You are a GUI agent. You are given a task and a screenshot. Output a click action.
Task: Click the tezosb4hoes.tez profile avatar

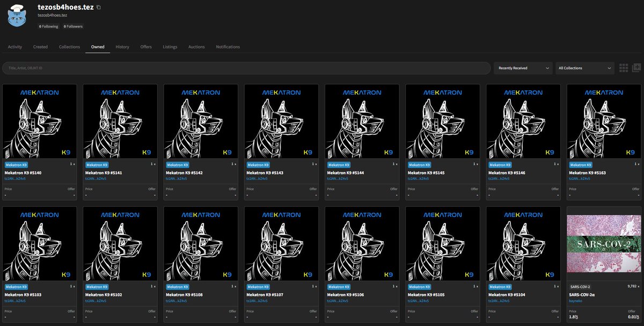point(17,17)
